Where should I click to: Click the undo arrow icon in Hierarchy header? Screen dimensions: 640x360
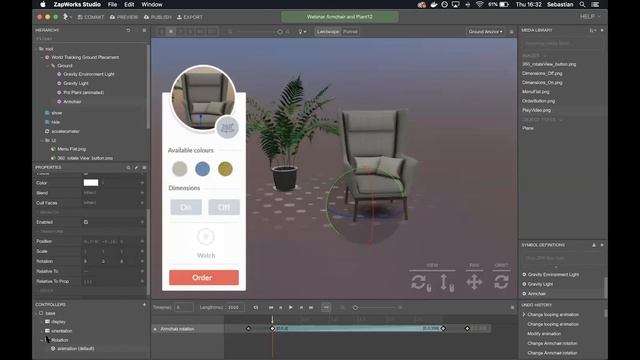tap(128, 30)
